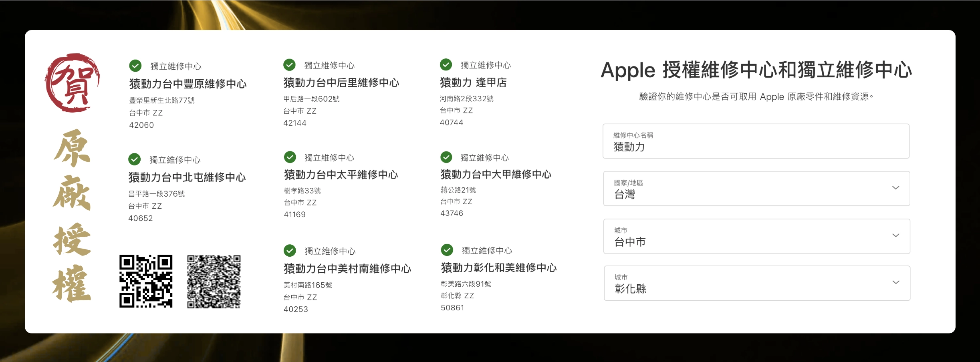Select 猿動力 逢甲店 title
This screenshot has width=980, height=362.
[x=473, y=82]
